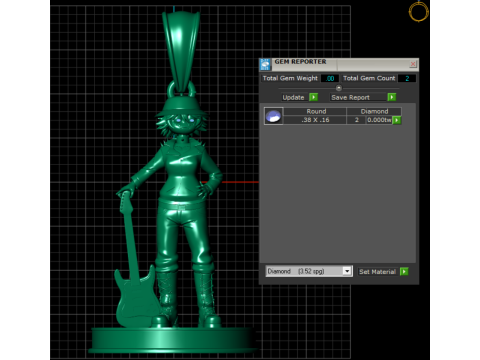Click the Update label
The image size is (480, 360).
point(293,97)
